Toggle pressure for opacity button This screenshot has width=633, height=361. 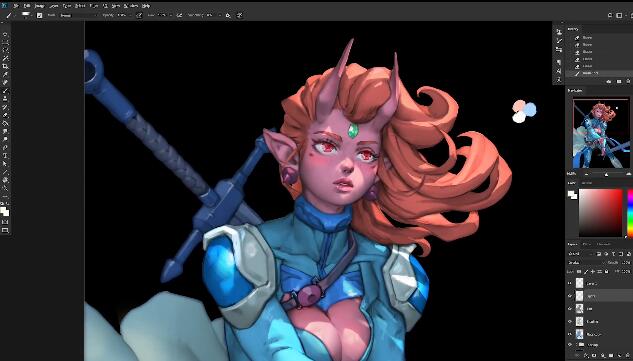[139, 15]
